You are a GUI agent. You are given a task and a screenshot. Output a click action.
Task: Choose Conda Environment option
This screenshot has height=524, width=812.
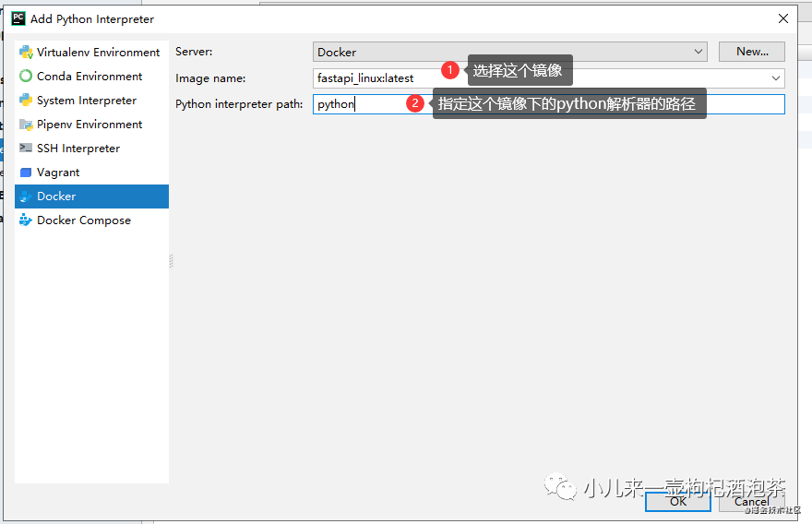click(x=91, y=77)
